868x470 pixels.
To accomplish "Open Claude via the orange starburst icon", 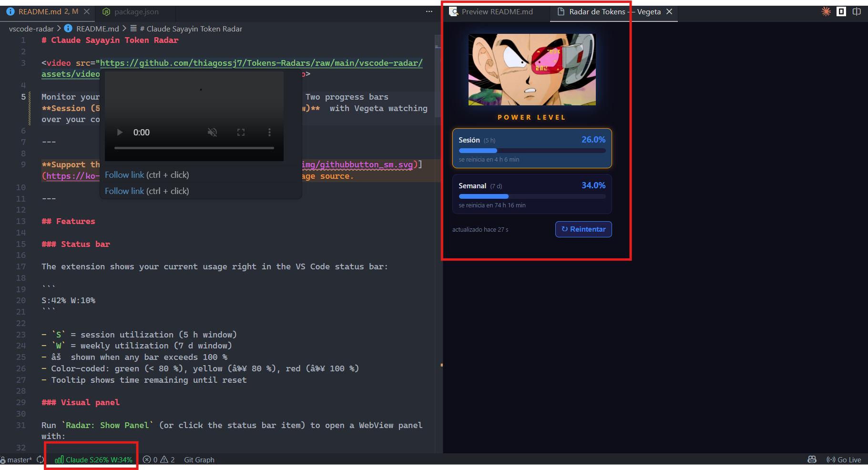I will tap(826, 11).
